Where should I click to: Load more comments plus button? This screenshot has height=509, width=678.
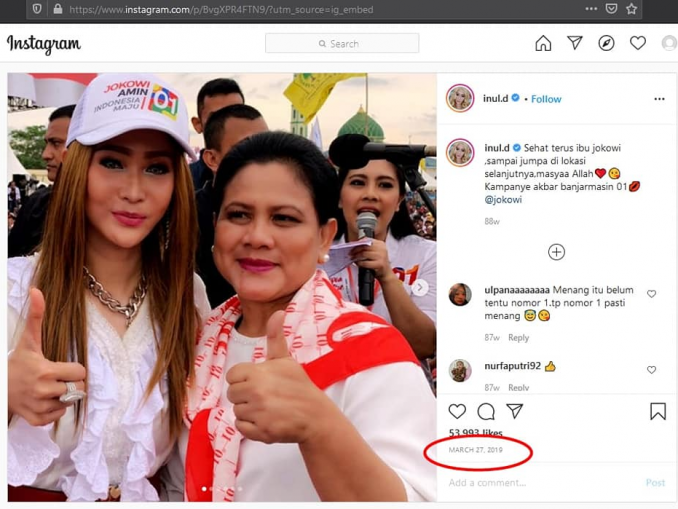click(x=556, y=252)
